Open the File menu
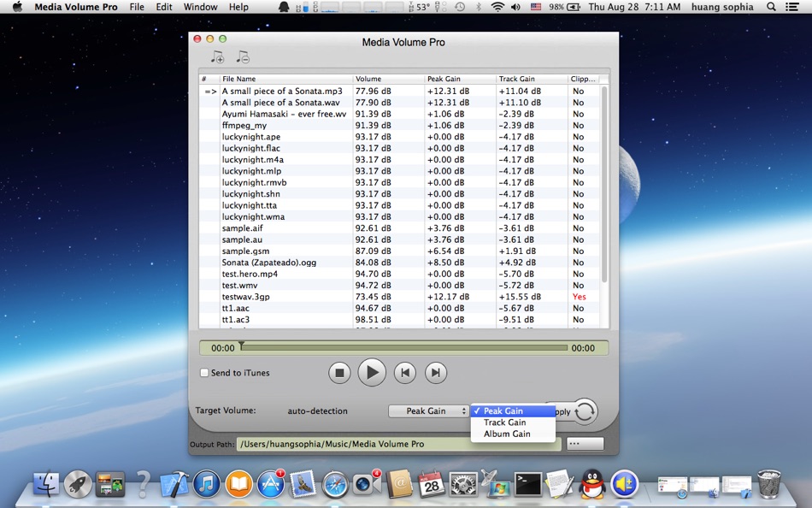 point(137,7)
